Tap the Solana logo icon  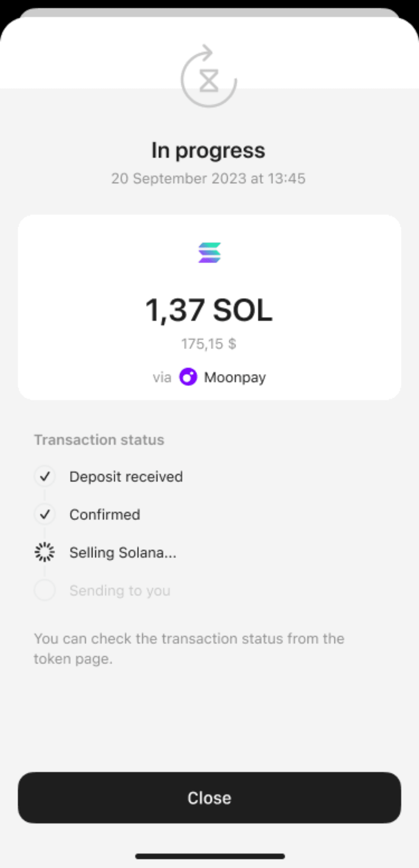pyautogui.click(x=209, y=252)
